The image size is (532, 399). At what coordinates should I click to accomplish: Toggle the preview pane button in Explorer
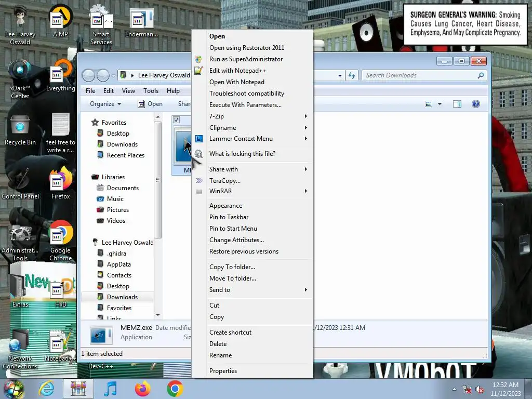click(x=457, y=104)
